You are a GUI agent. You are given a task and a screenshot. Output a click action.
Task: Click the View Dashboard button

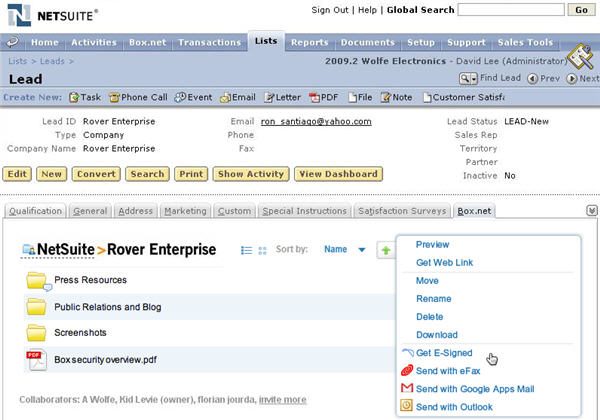(338, 174)
